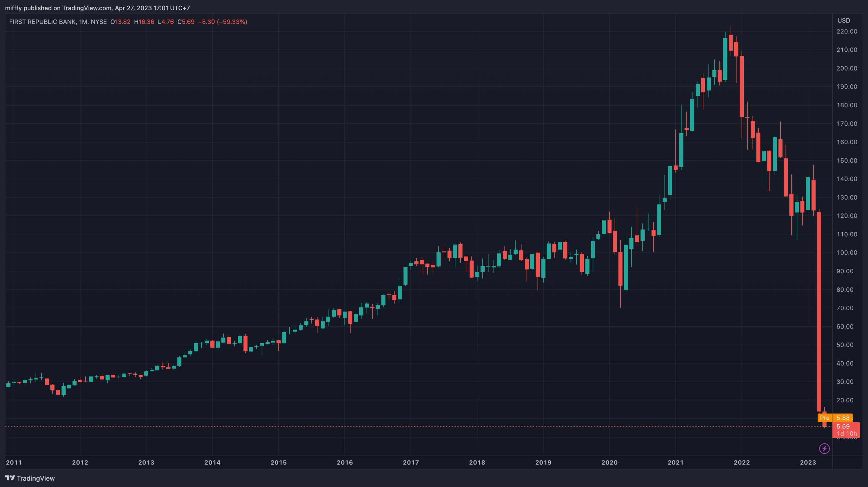Click the FIRST REPUBLIC BANK symbol title
This screenshot has width=868, height=487.
tap(42, 22)
